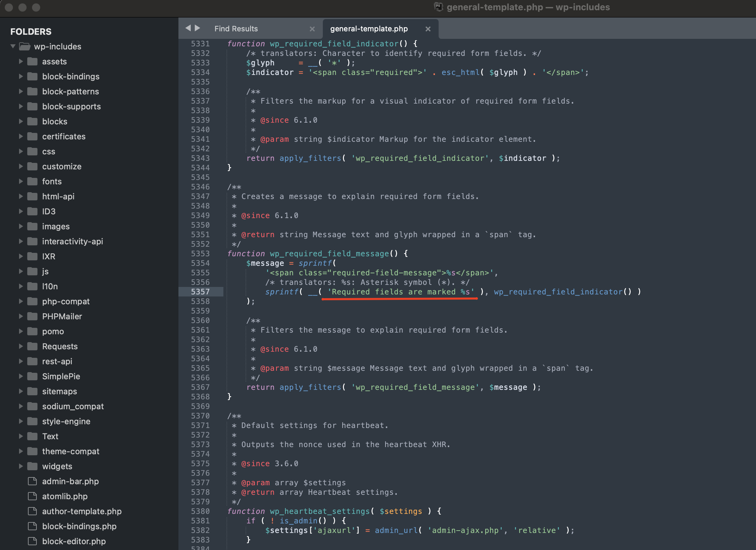Click the php-compat folder icon
This screenshot has height=550, width=756.
(32, 301)
